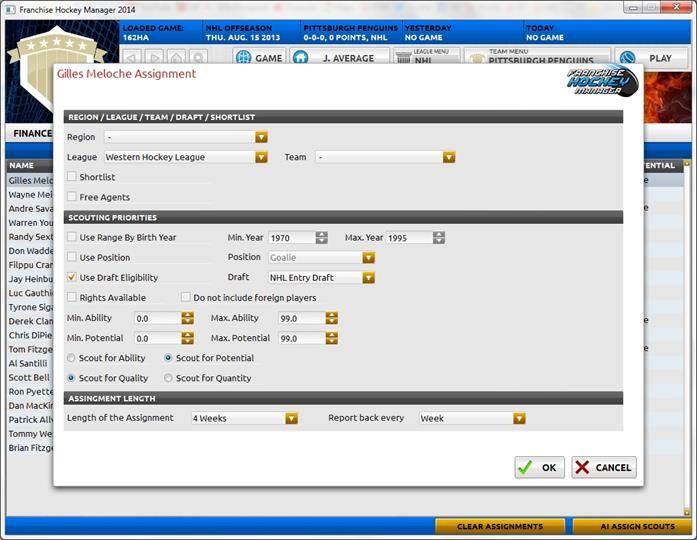Screen dimensions: 697x540
Task: Click the Min. Year stepper arrows
Action: tap(322, 238)
